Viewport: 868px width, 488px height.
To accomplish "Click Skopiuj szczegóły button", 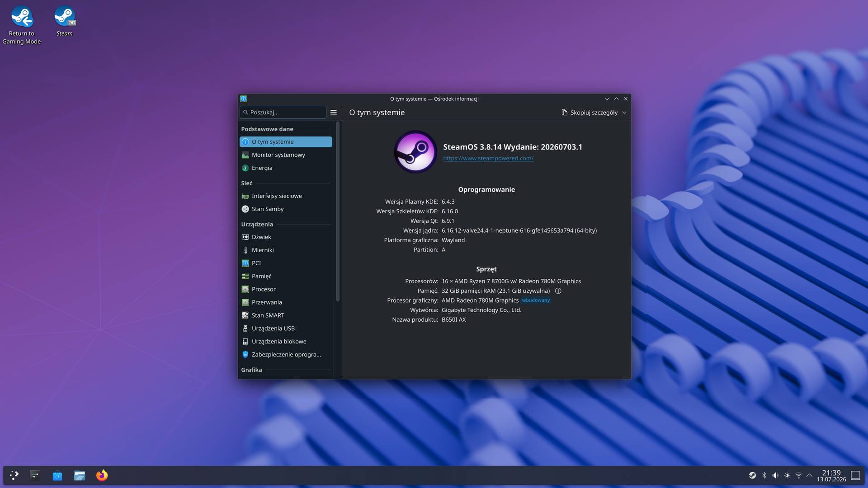I will [590, 113].
